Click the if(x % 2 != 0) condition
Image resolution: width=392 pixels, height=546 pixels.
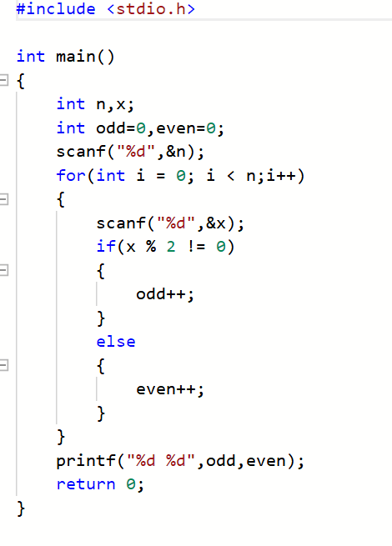[x=165, y=247]
